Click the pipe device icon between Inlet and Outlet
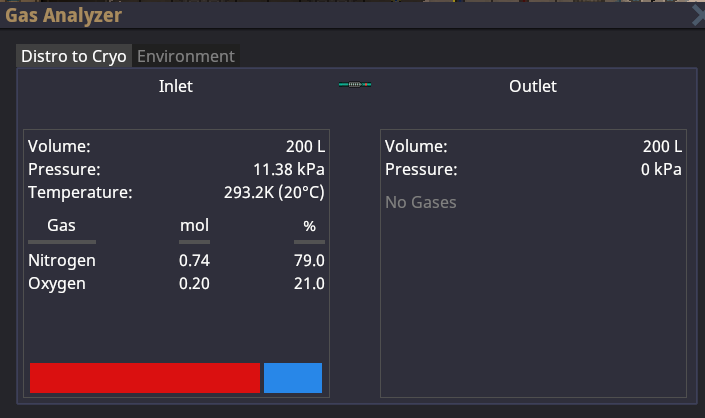 pyautogui.click(x=355, y=84)
